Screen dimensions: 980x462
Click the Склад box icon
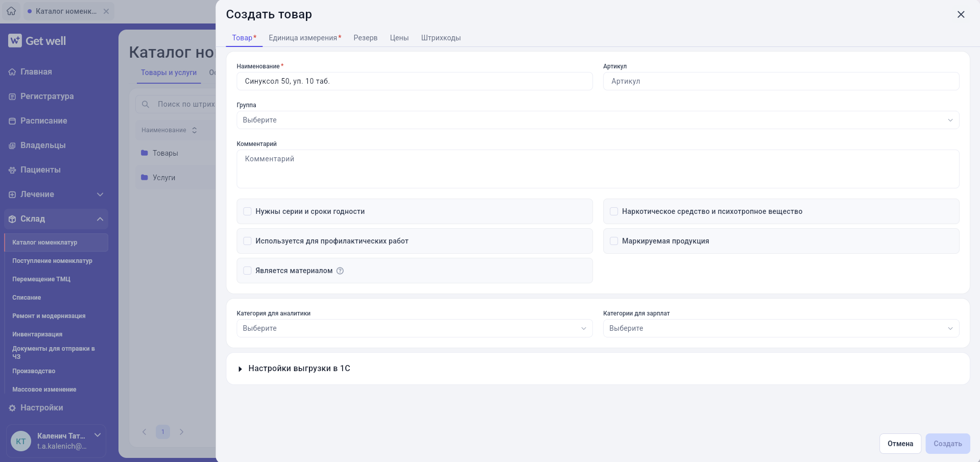tap(12, 219)
